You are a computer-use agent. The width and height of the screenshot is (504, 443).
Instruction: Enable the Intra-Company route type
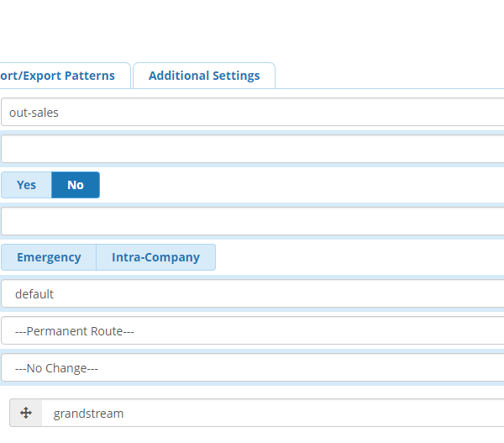(x=156, y=257)
